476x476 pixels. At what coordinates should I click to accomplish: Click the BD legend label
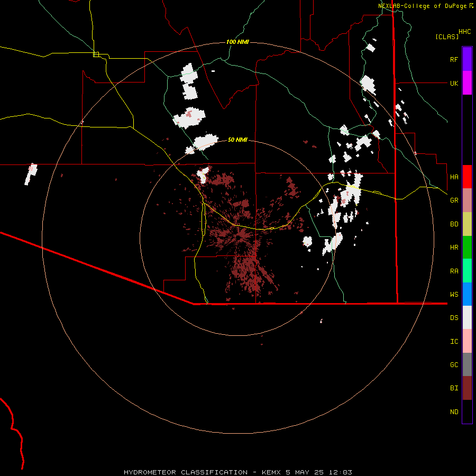click(454, 224)
